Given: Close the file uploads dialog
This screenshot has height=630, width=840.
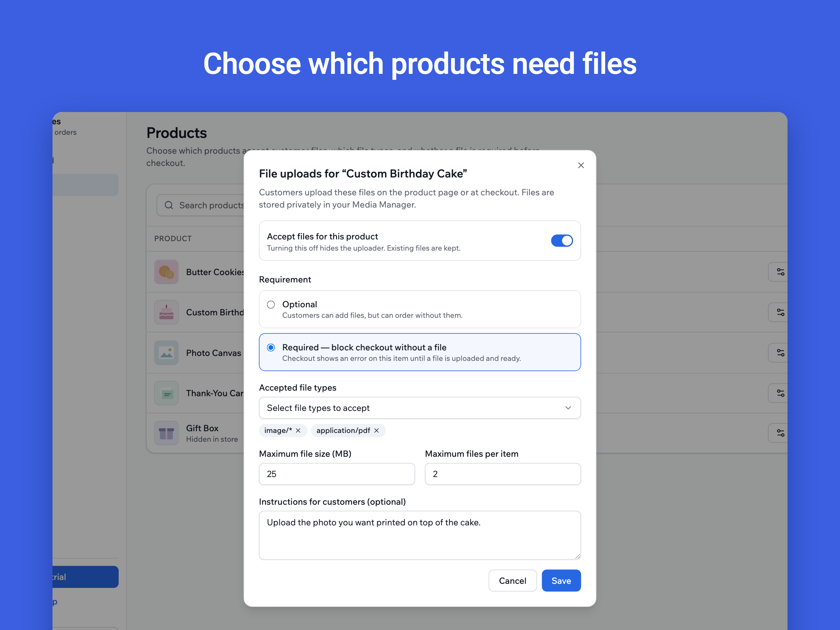Looking at the screenshot, I should coord(581,165).
